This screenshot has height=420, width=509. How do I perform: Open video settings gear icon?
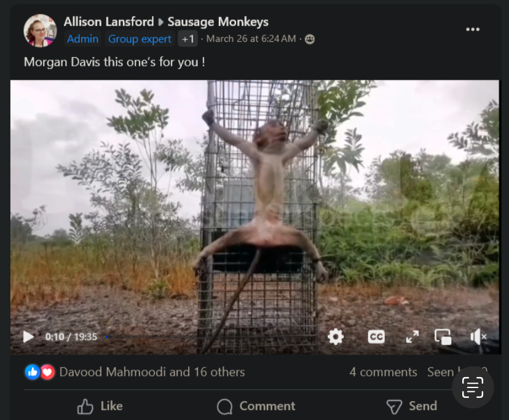tap(336, 336)
